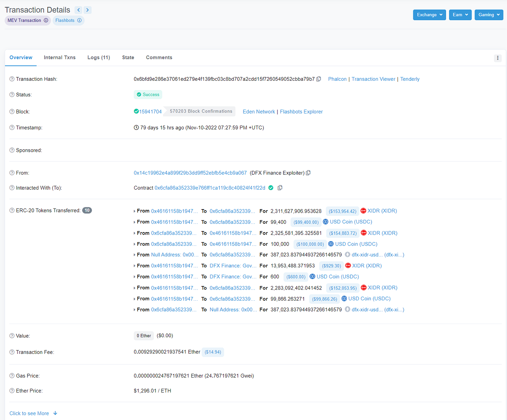Click help icon beside Block
The width and height of the screenshot is (507, 420).
pyautogui.click(x=12, y=112)
